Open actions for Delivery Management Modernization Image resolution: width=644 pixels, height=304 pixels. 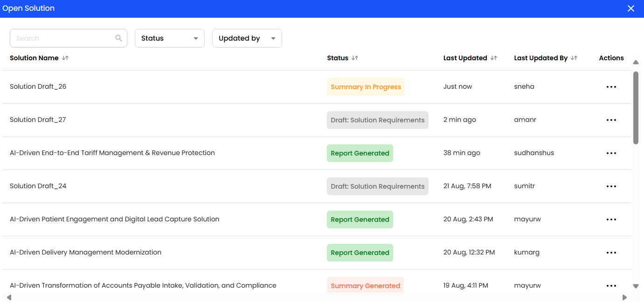pos(611,253)
